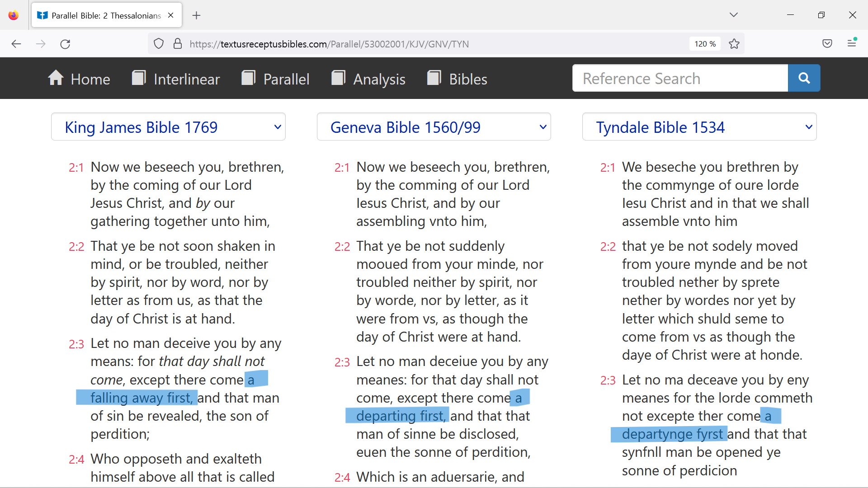Click verse 2:3 link in Tyndale column
Screen dimensions: 868x488
608,380
